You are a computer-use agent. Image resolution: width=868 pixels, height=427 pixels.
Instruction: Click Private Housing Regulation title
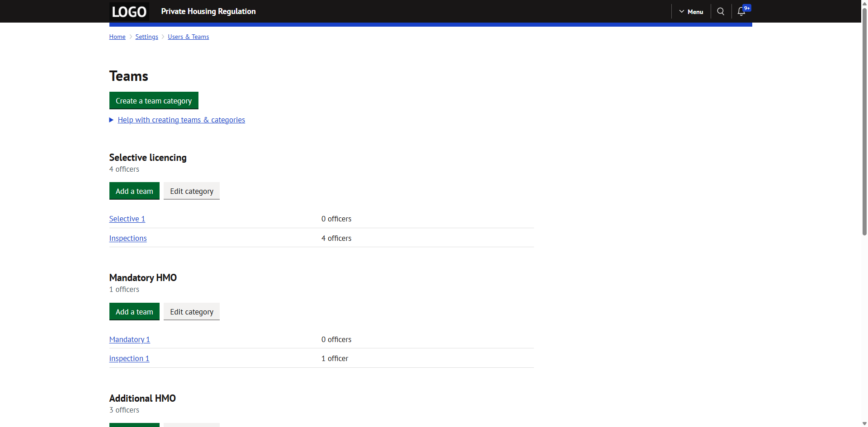(208, 11)
